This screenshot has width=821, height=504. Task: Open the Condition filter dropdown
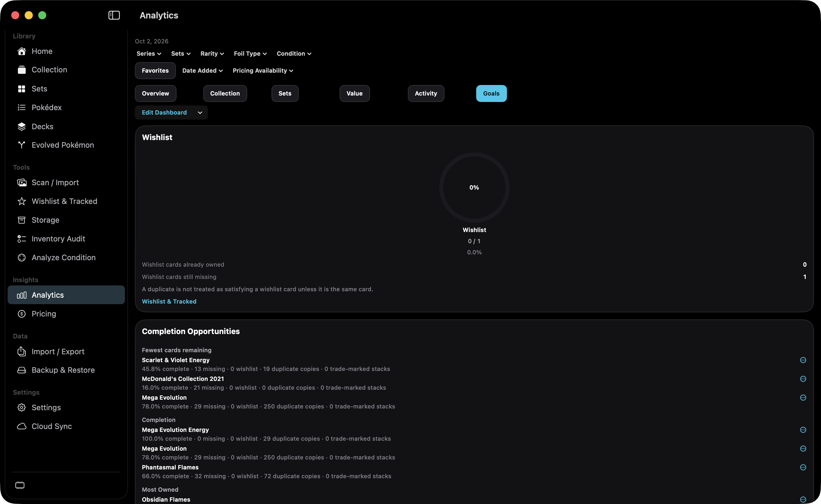pos(294,54)
